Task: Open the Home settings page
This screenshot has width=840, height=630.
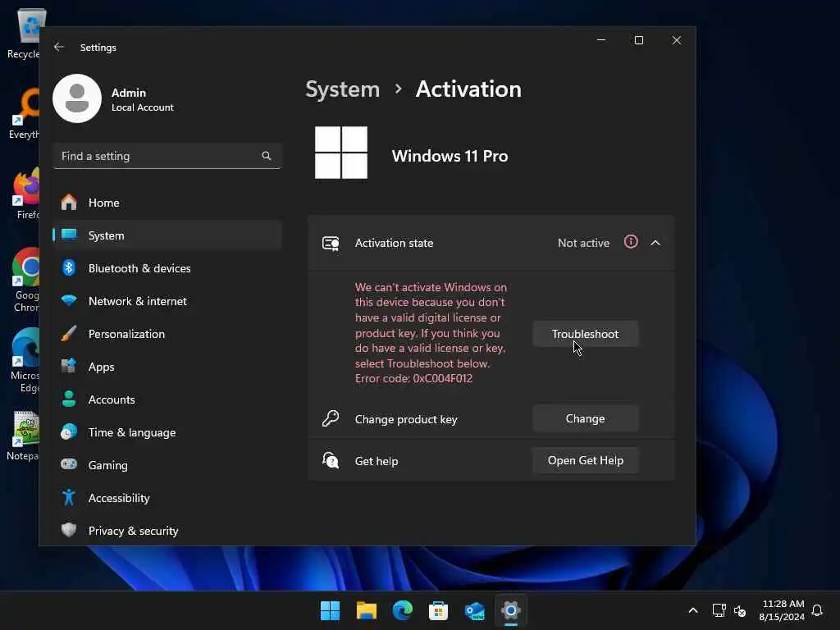Action: point(167,203)
